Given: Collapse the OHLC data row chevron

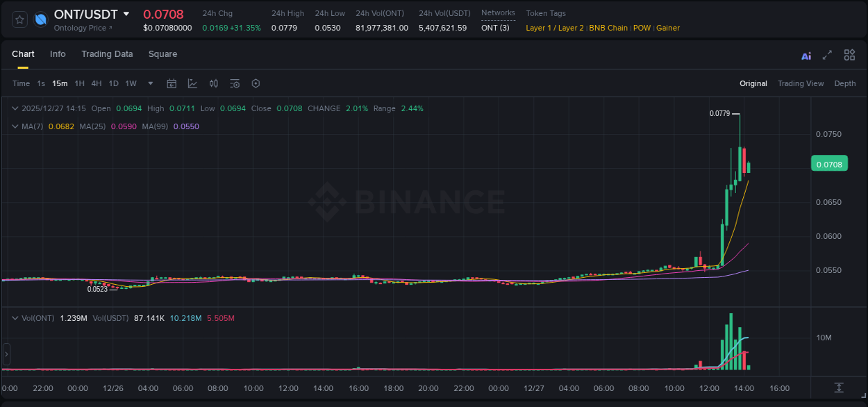Looking at the screenshot, I should tap(15, 108).
